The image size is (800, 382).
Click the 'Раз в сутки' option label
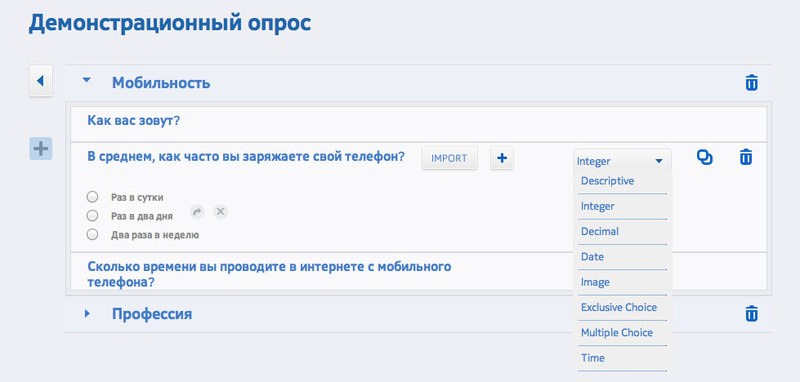[137, 197]
